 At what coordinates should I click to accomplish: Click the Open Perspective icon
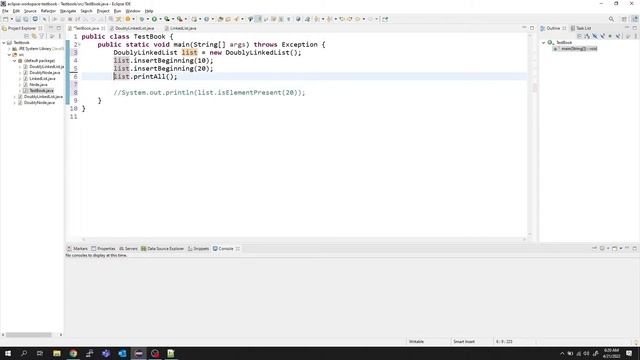click(x=624, y=19)
